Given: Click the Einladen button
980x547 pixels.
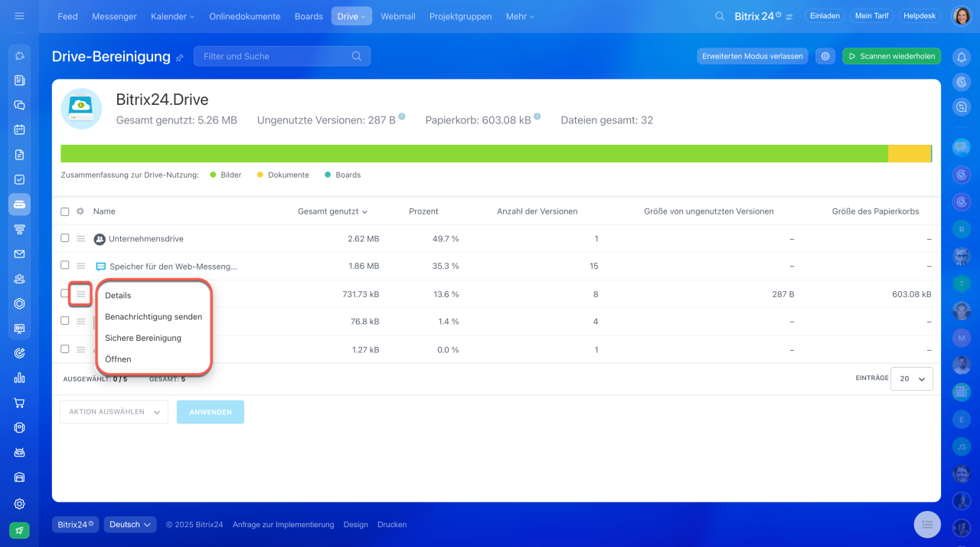Looking at the screenshot, I should 825,16.
